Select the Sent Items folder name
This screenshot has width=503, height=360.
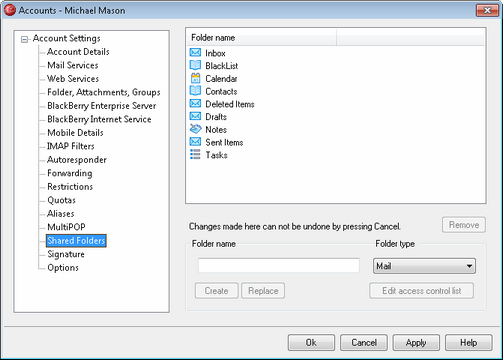coord(224,142)
